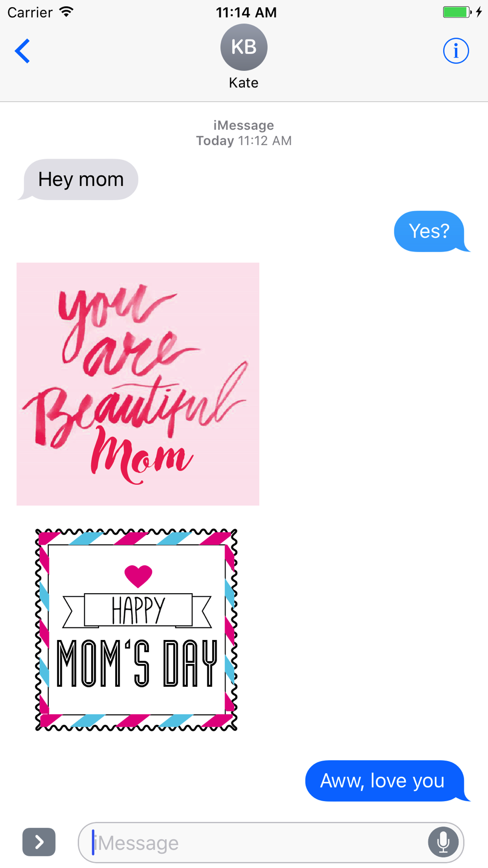This screenshot has height=868, width=488.
Task: Tap the Today 11:12 AM timestamp
Action: [x=244, y=141]
